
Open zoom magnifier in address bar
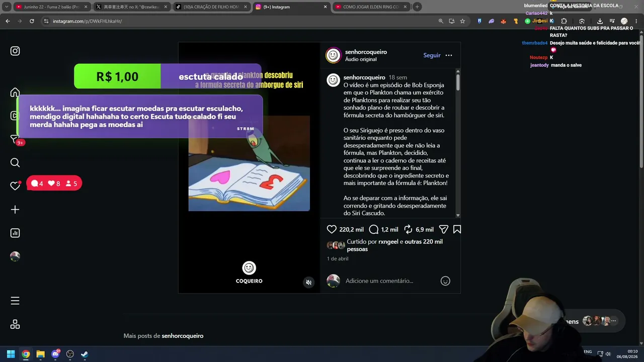pyautogui.click(x=441, y=21)
